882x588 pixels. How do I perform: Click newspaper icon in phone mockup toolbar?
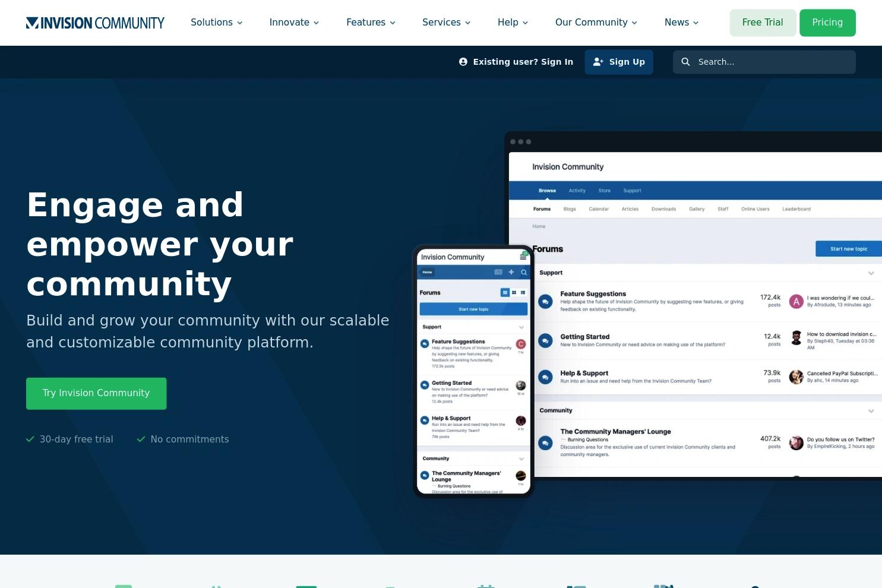pos(498,272)
